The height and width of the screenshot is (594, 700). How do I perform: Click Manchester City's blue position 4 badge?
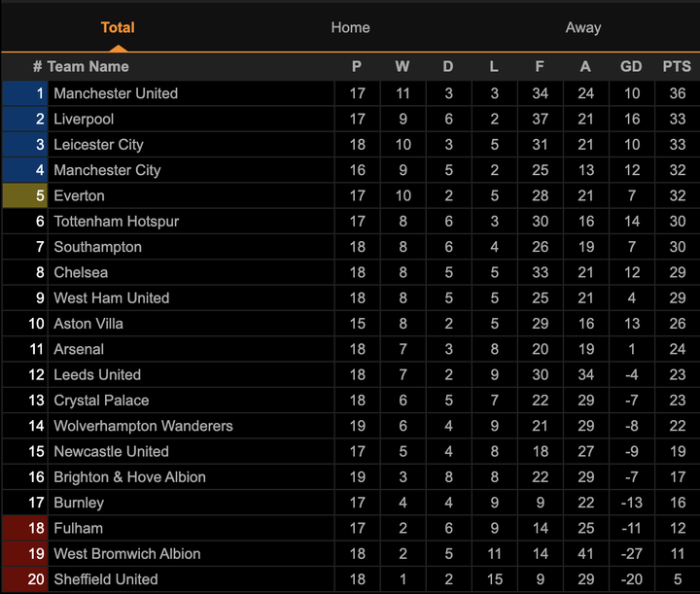[x=24, y=170]
